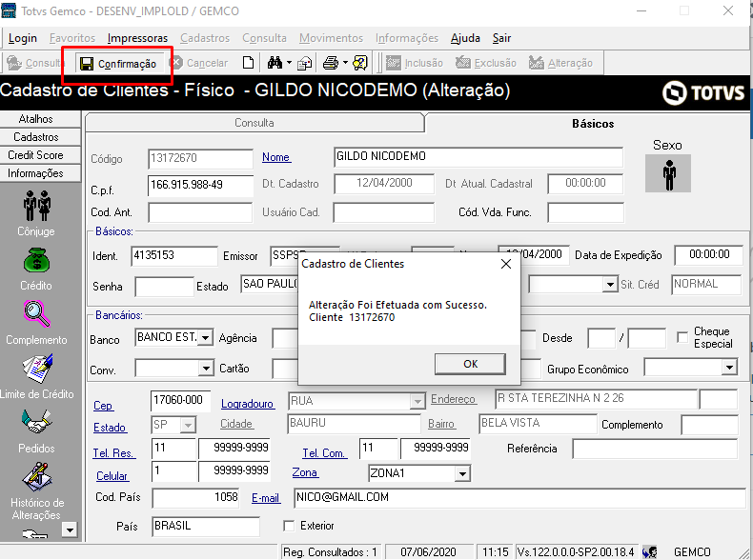Viewport: 753px width, 560px height.
Task: Open the Zona dropdown
Action: click(462, 473)
